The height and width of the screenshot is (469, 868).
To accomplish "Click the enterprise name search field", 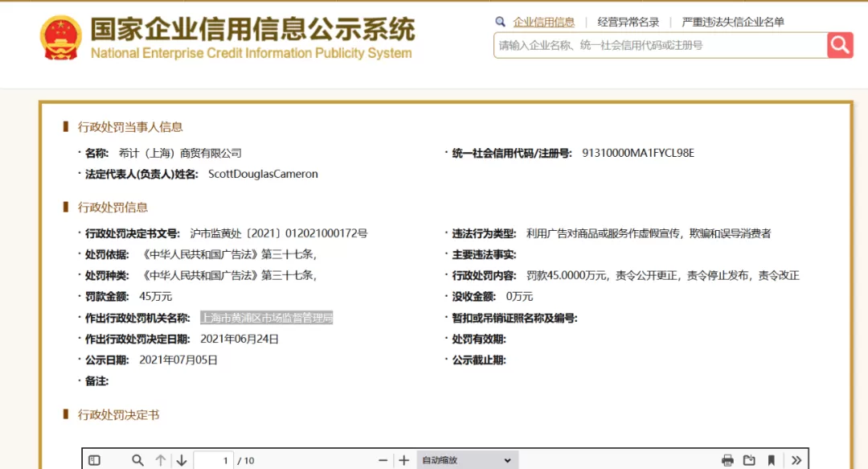I will [x=661, y=45].
